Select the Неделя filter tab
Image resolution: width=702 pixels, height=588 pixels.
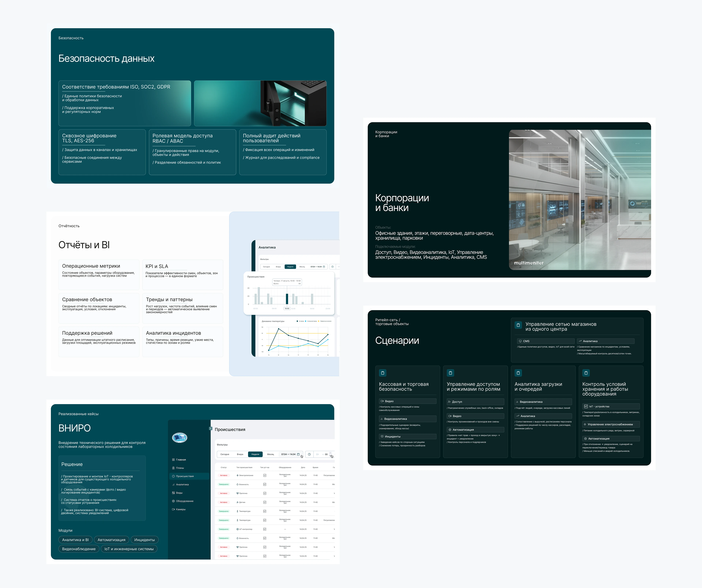tap(255, 454)
